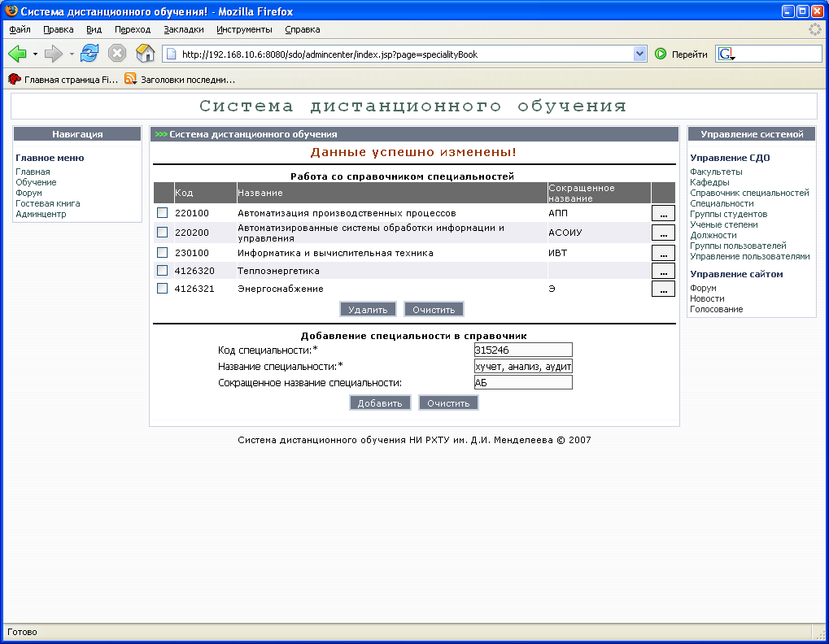829x644 pixels.
Task: Edit the Энергоснабжение row via ... button
Action: point(663,289)
